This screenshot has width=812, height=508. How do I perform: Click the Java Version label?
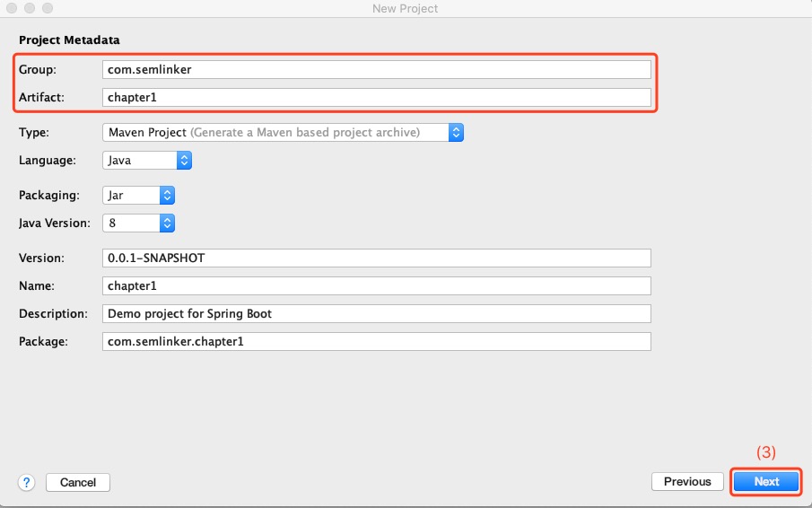coord(55,223)
